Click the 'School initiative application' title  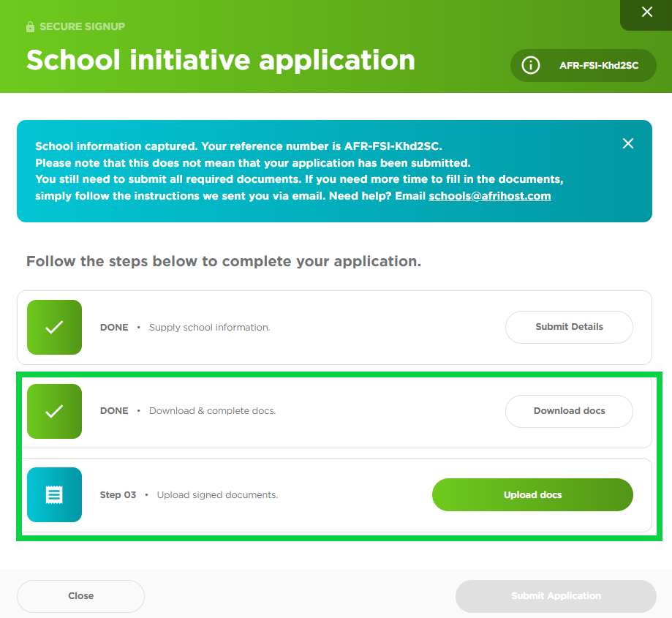pos(220,60)
